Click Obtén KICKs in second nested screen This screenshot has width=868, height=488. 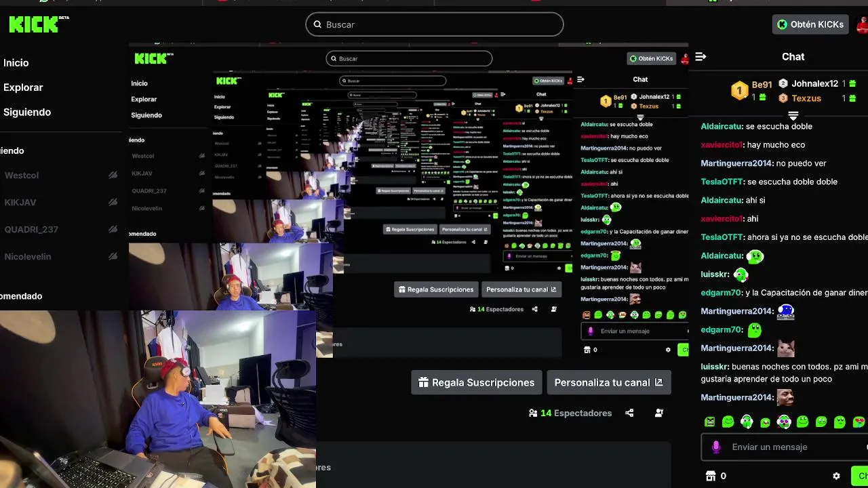651,58
